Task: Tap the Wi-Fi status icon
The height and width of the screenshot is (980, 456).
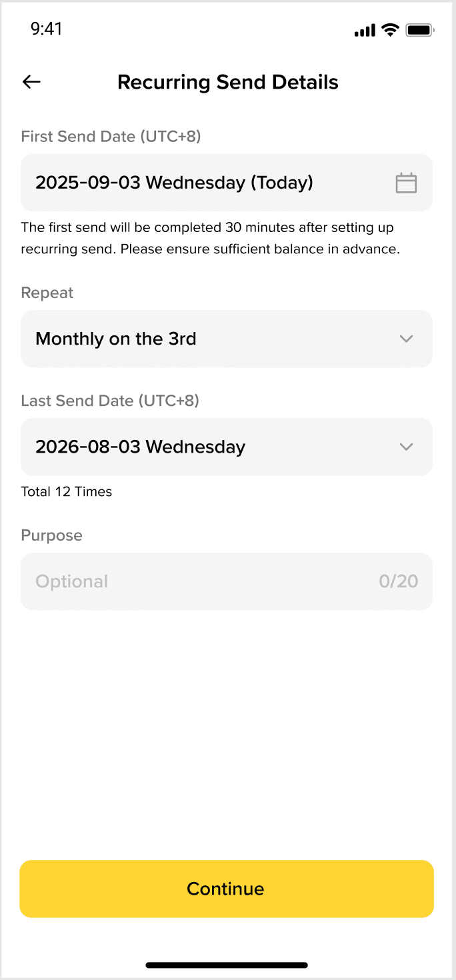Action: (390, 30)
